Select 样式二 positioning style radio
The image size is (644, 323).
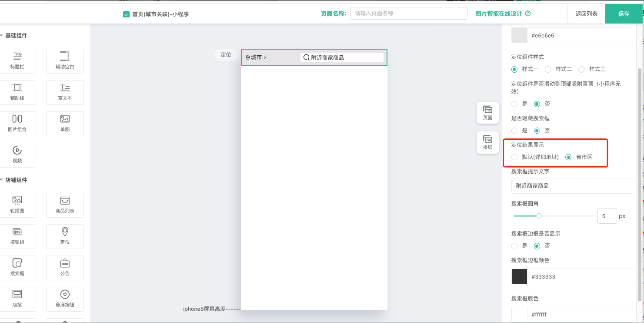548,69
